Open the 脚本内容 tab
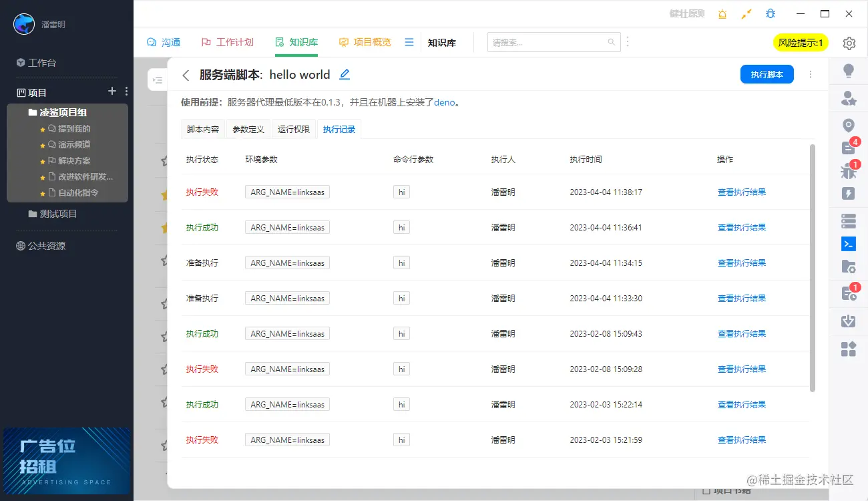Screen dimensions: 868x501 click(x=203, y=129)
